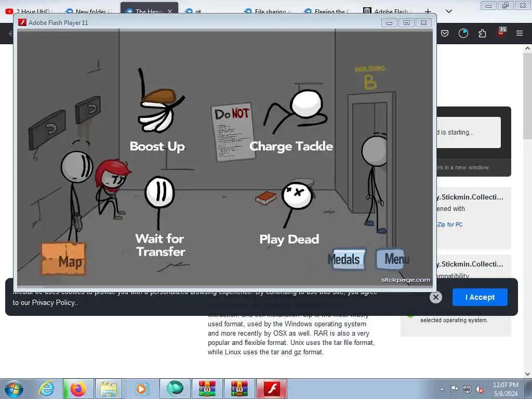Show hidden tray icons arrow
This screenshot has width=532, height=399.
(442, 389)
